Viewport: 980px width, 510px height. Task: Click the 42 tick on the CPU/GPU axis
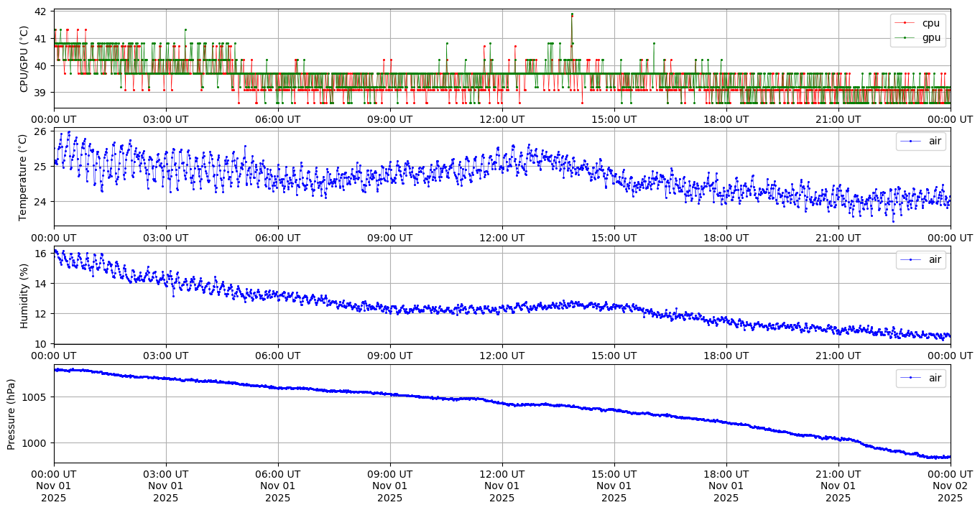(40, 12)
